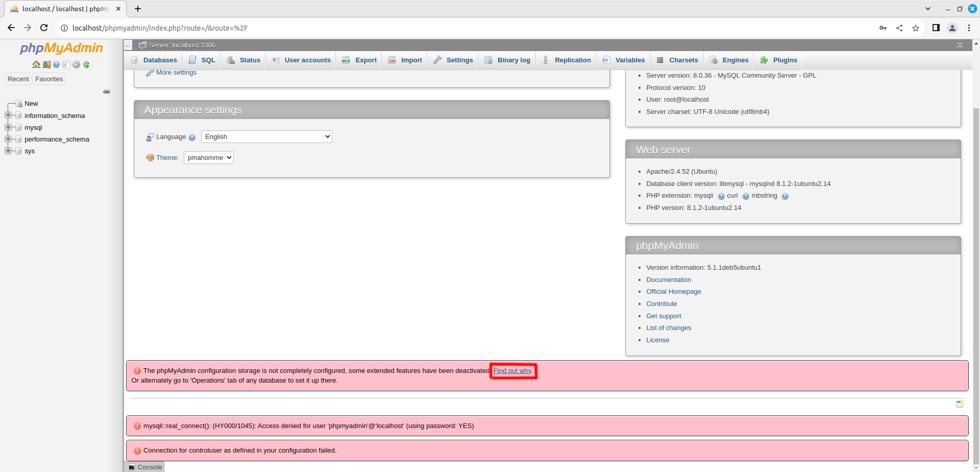Expand the information_schema database tree
980x472 pixels.
click(x=8, y=115)
